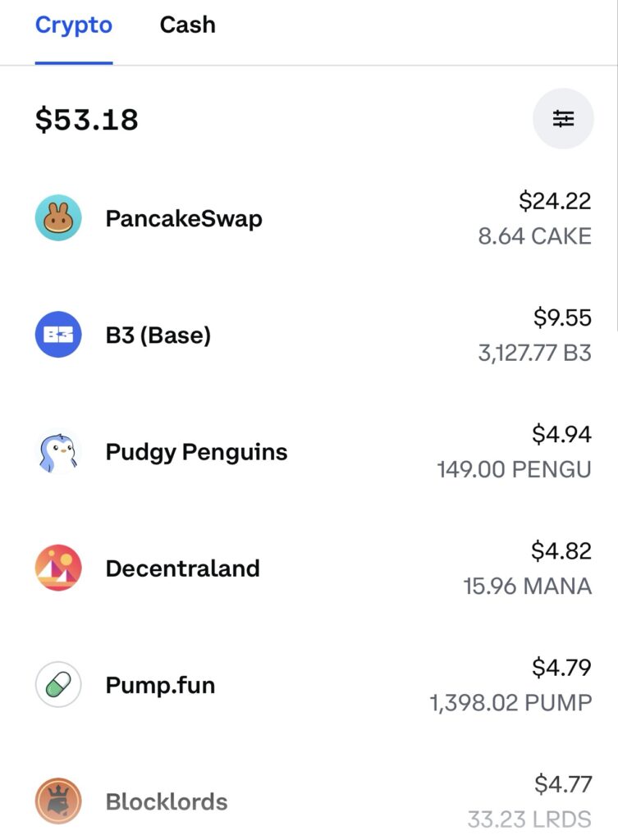The image size is (618, 840).
Task: Click the $53.18 total balance
Action: [x=87, y=120]
